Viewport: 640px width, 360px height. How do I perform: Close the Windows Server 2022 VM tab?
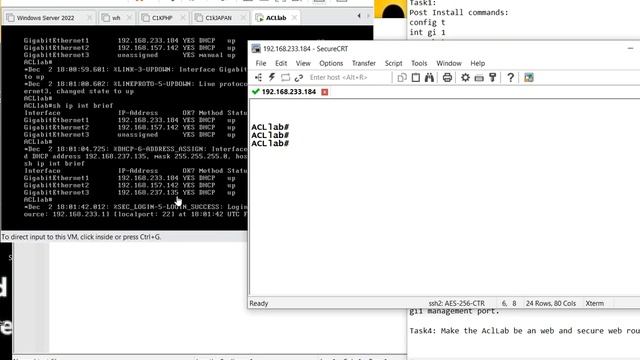[x=89, y=18]
